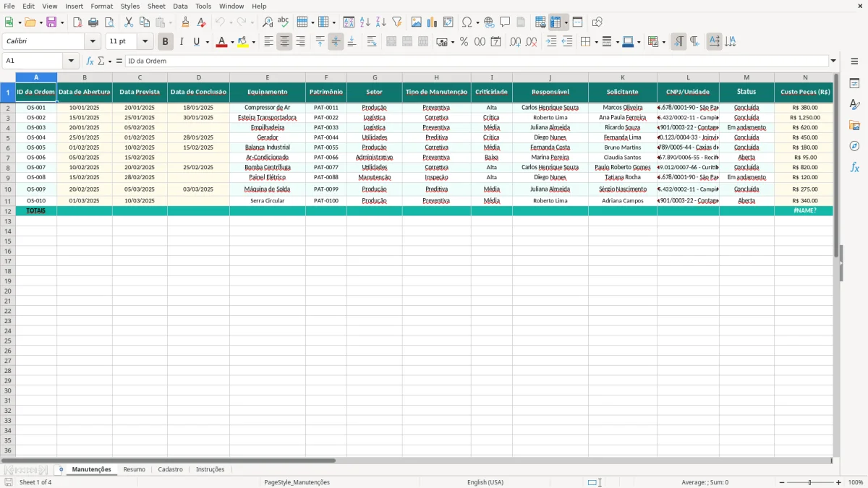Screen dimensions: 868x488
Task: Toggle Align Right
Action: 300,42
